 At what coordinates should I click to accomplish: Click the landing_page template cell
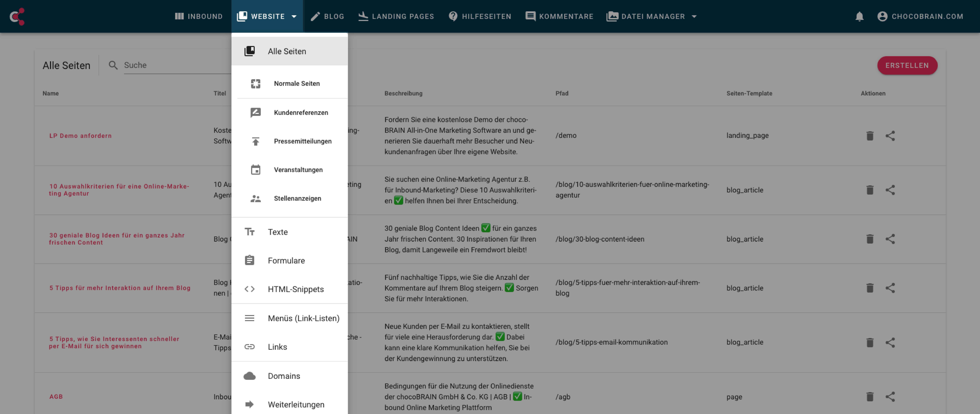(748, 136)
